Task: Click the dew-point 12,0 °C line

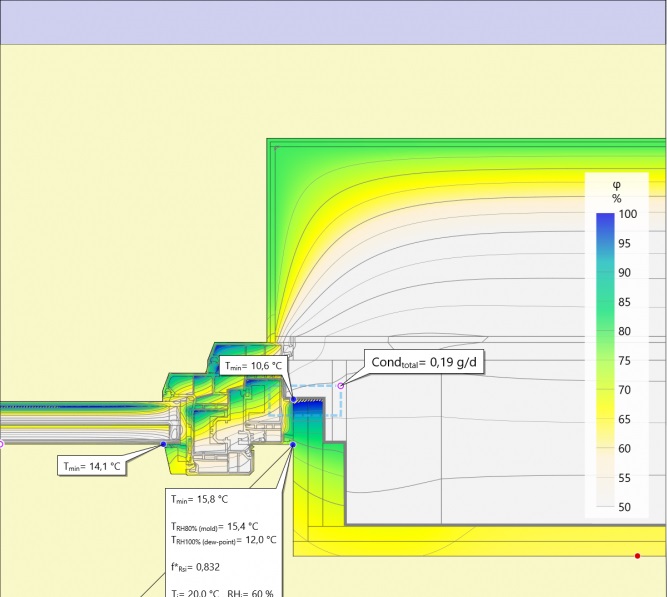Action: click(x=220, y=540)
